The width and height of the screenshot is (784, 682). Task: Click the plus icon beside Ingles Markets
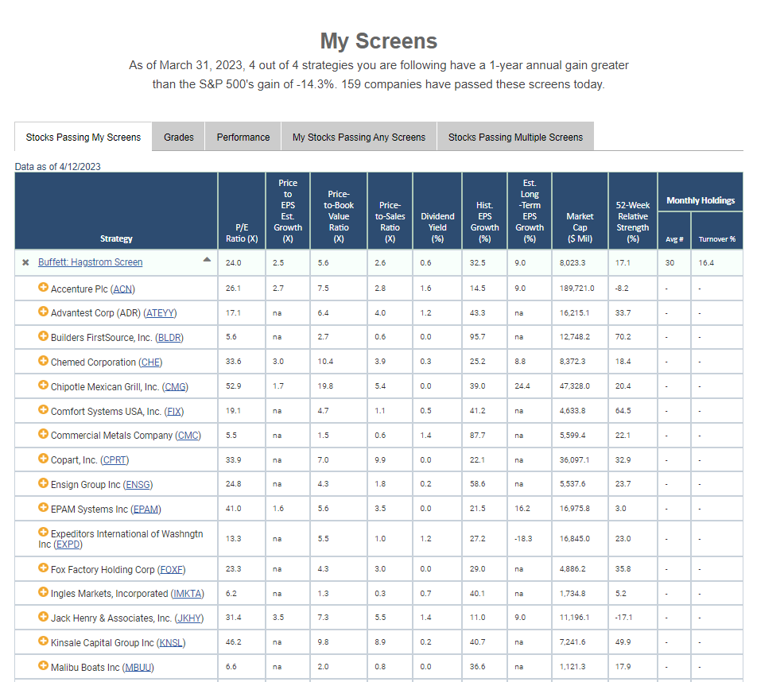pos(44,592)
